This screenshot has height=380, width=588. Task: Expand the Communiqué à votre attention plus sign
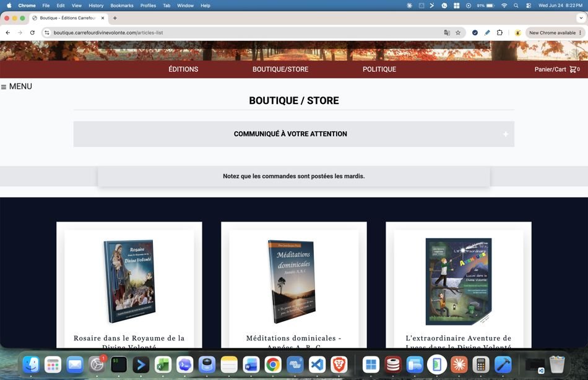point(506,134)
